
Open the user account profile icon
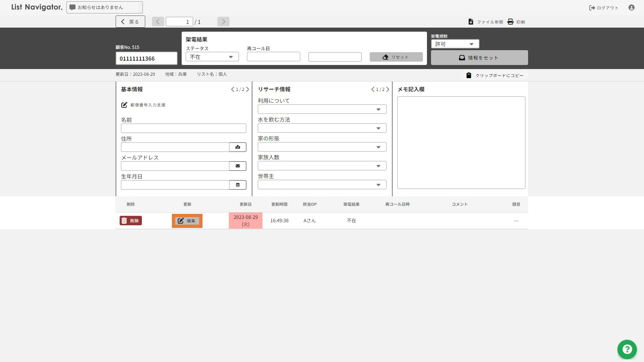(631, 7)
